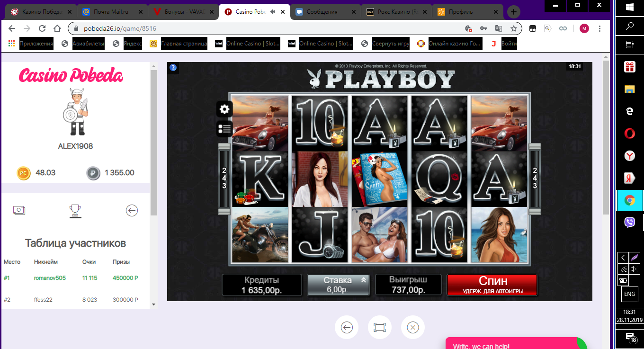Click the Кредиты balance display
Image resolution: width=644 pixels, height=349 pixels.
(261, 285)
